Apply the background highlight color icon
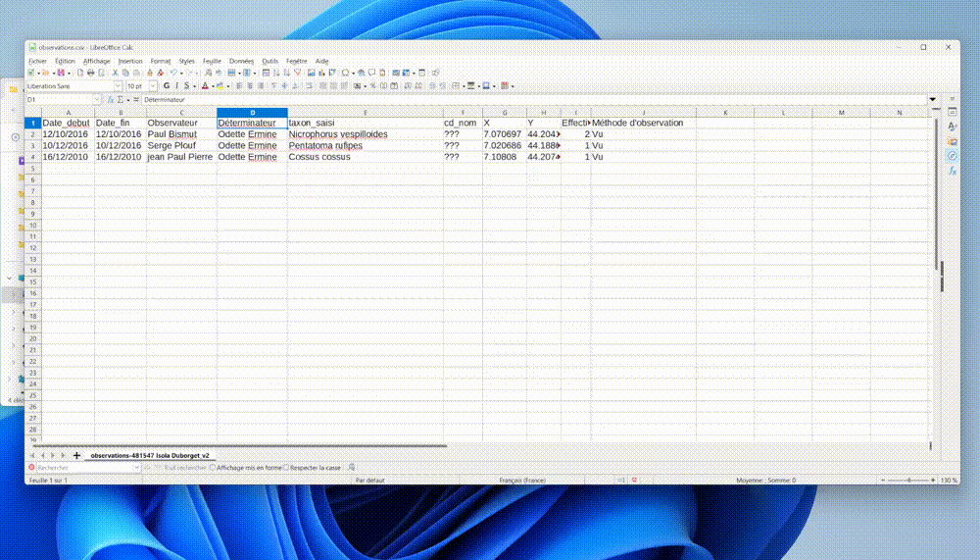980x560 pixels. click(x=220, y=85)
